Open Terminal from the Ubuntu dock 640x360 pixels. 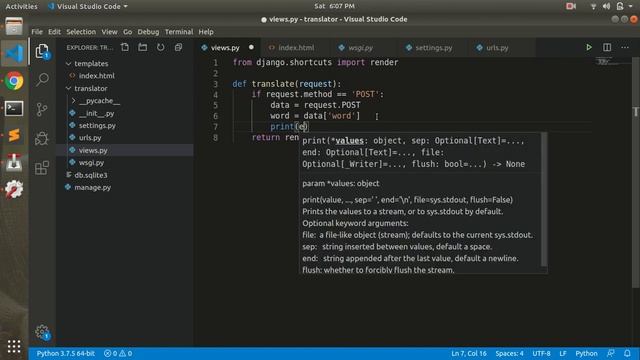[x=14, y=109]
